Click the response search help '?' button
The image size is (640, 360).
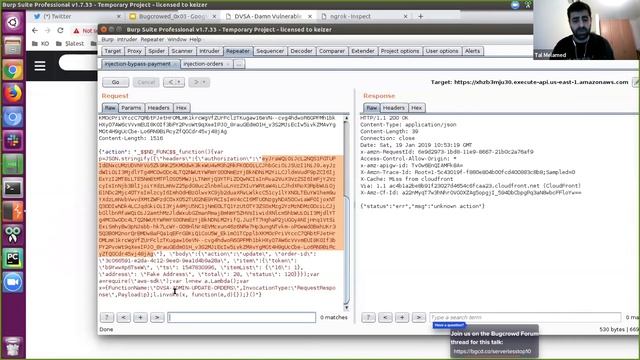(x=369, y=317)
